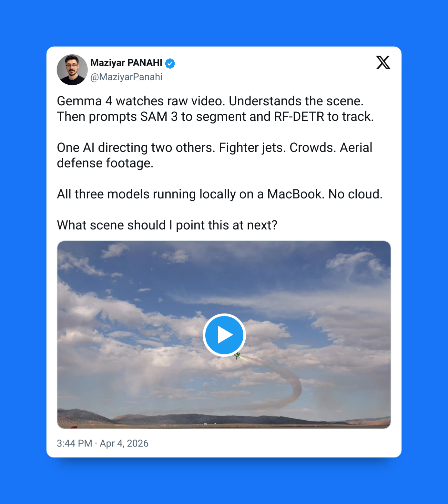Play the embedded fighter jet video
448x504 pixels.
224,335
